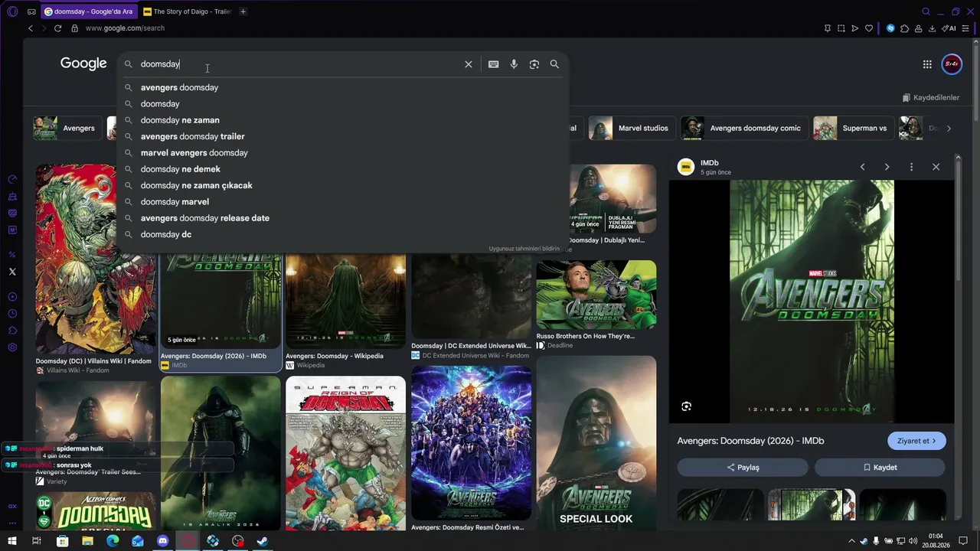Open the extensions cube icon in sidebar
Viewport: 980px width, 551px height.
tap(12, 331)
